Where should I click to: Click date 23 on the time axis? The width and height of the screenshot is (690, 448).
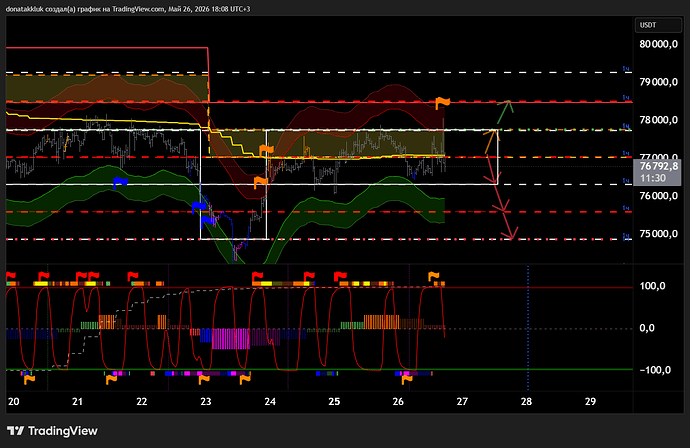point(206,401)
